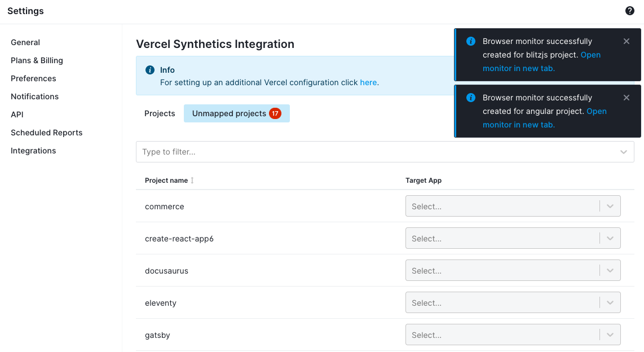The image size is (644, 352).
Task: Click the info icon in the angular notification
Action: pyautogui.click(x=471, y=98)
